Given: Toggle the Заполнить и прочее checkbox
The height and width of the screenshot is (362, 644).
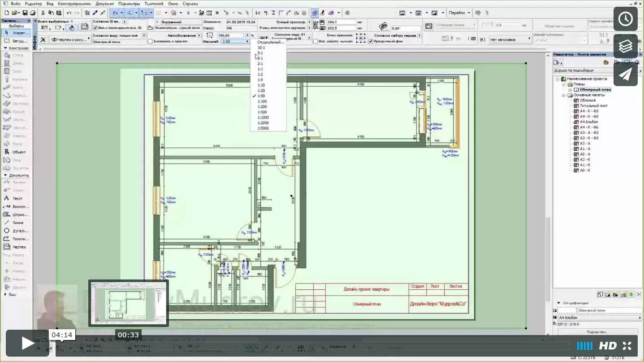Looking at the screenshot, I should click(150, 41).
